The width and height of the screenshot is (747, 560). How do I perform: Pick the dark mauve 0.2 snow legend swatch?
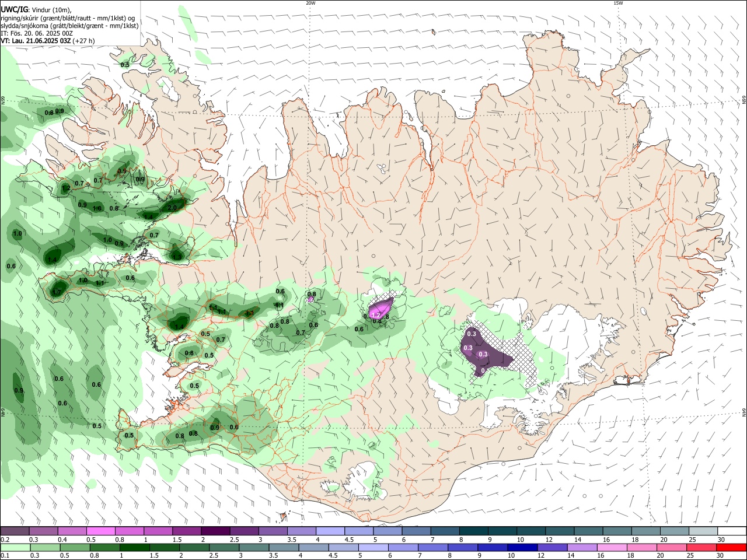[x=15, y=531]
